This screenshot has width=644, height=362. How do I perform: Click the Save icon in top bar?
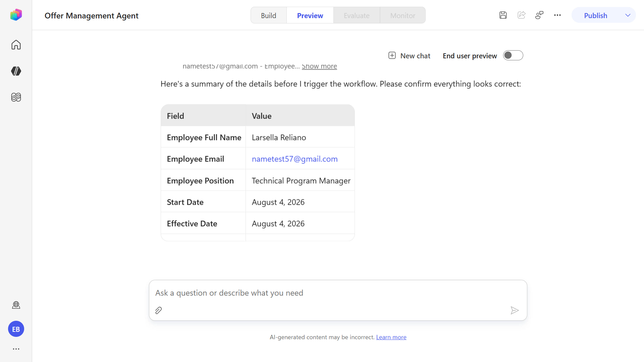click(x=503, y=15)
